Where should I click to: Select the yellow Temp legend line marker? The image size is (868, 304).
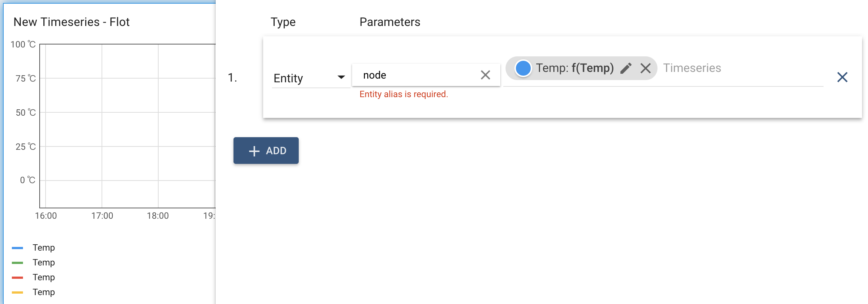17,292
